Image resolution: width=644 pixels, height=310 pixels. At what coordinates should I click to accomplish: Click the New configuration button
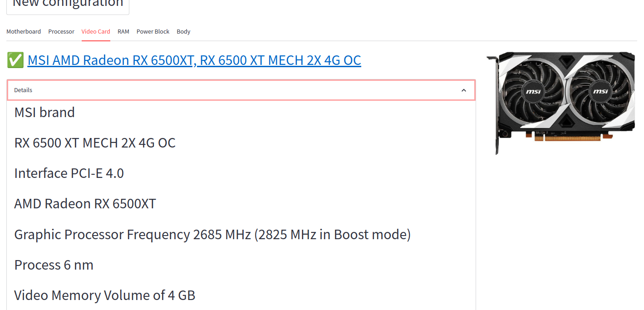[68, 5]
